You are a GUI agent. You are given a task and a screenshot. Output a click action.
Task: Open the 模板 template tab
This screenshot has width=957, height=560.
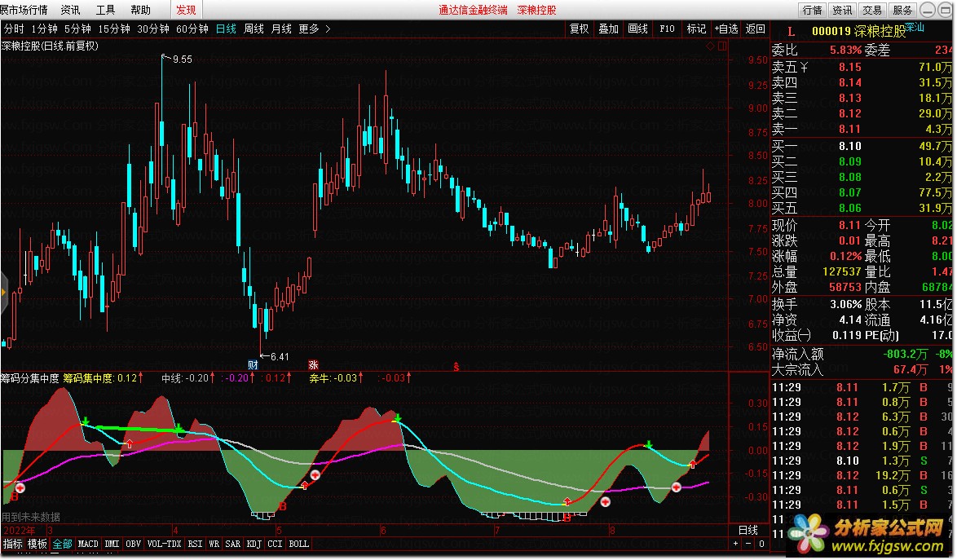pos(37,544)
